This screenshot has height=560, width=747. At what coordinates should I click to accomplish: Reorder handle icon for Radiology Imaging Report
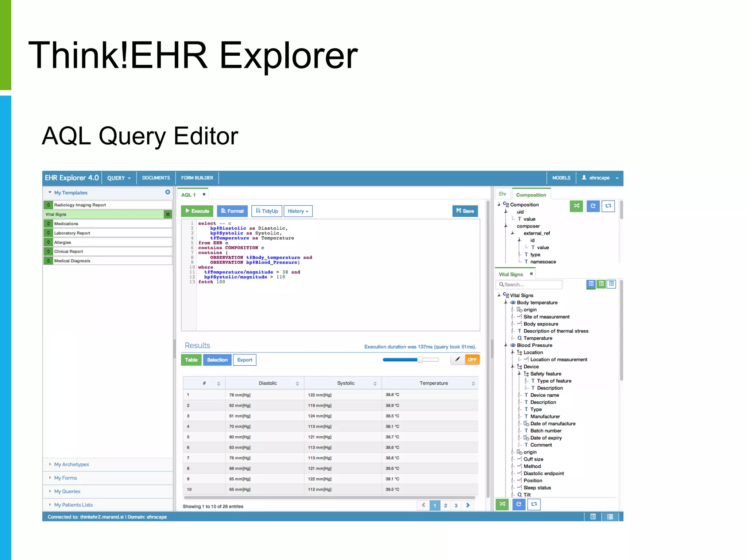coord(48,205)
